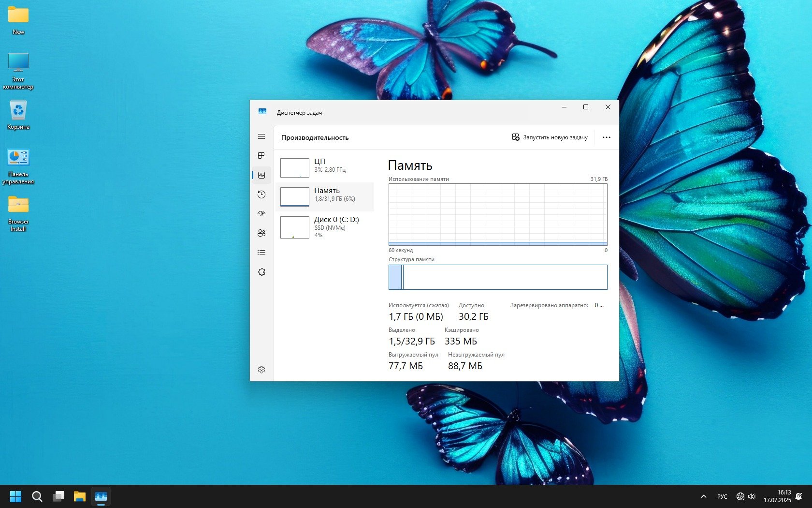Click the Структура памяти composition bar
The width and height of the screenshot is (812, 508).
(x=498, y=277)
